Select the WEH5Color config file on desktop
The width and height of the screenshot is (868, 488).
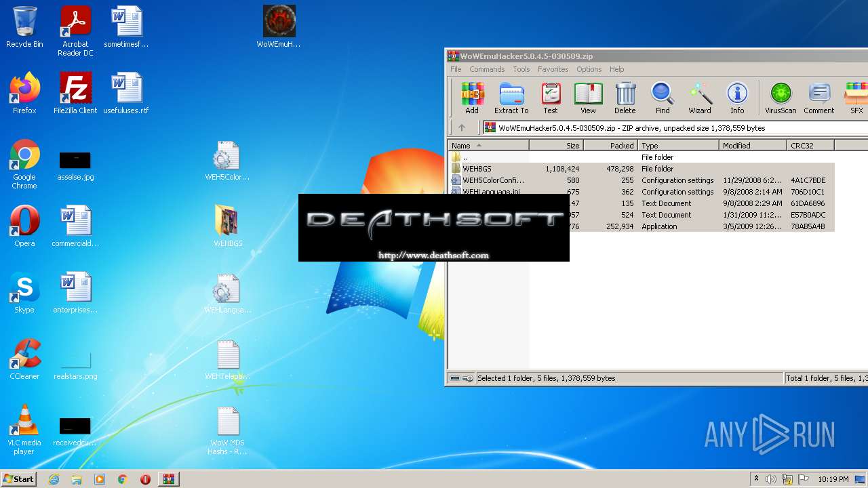[x=227, y=161]
